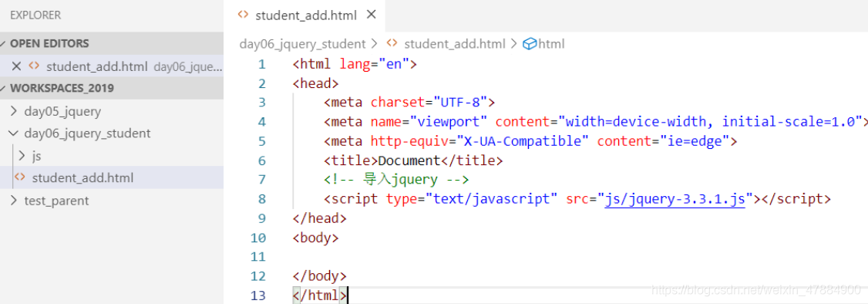The height and width of the screenshot is (304, 868).
Task: Click the "X-UA-Compatible" attribute value
Action: tap(522, 141)
